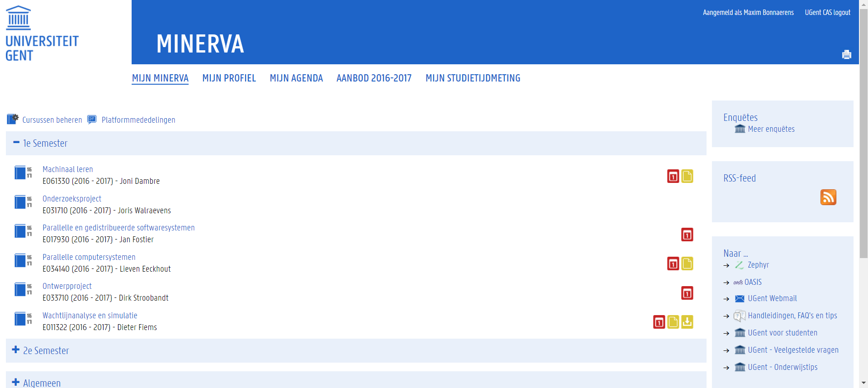Click the building icon next to Meer enquêtes
The width and height of the screenshot is (868, 388).
pyautogui.click(x=740, y=129)
